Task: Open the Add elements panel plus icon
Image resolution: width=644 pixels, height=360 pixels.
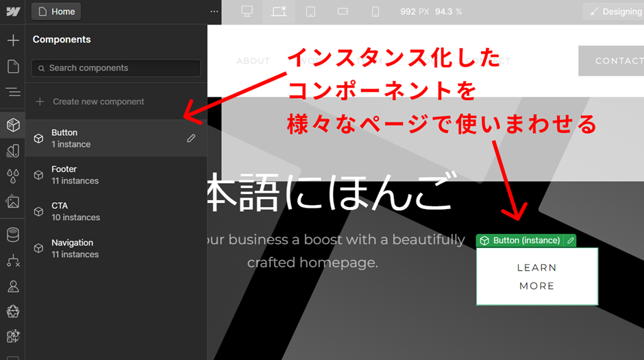Action: coord(13,40)
